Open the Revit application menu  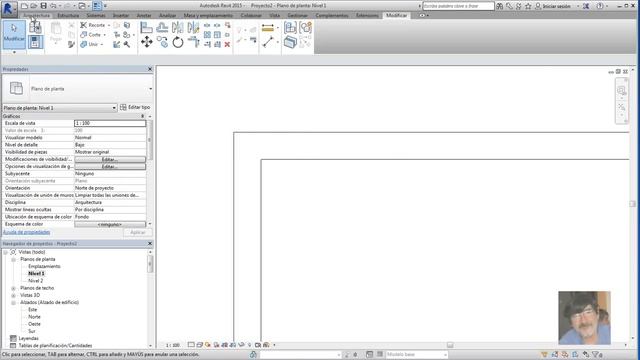pos(8,9)
